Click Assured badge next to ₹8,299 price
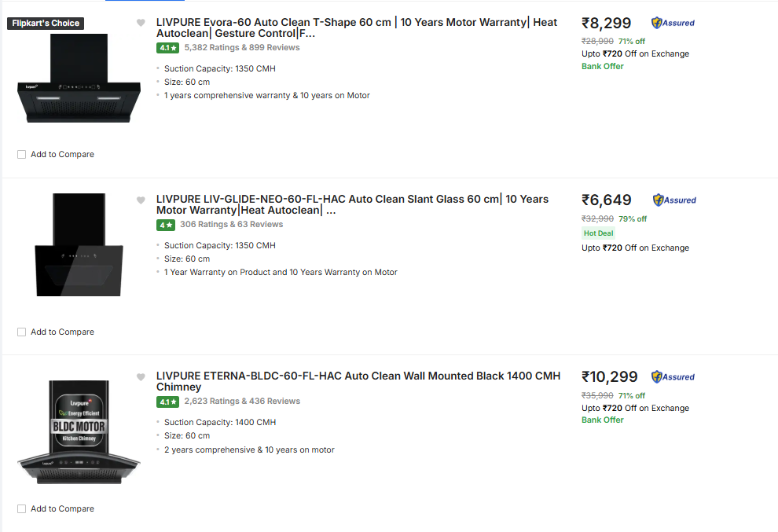Image resolution: width=778 pixels, height=532 pixels. tap(673, 23)
